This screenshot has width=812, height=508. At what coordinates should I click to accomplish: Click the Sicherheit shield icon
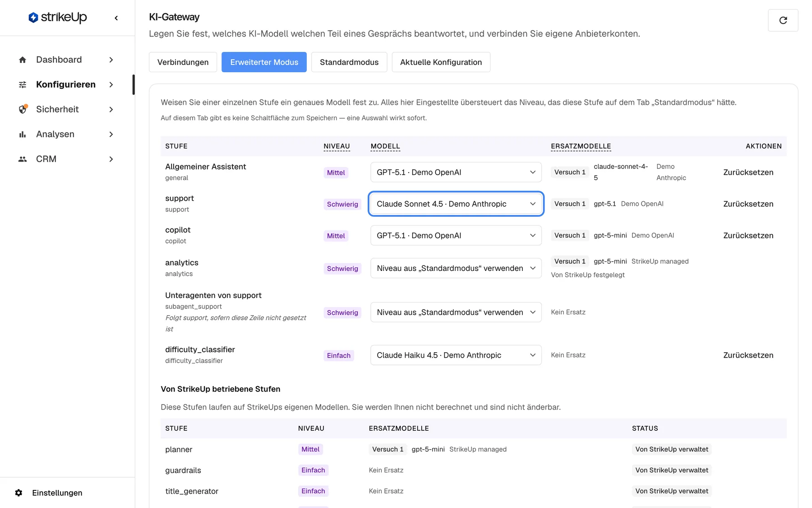(23, 109)
